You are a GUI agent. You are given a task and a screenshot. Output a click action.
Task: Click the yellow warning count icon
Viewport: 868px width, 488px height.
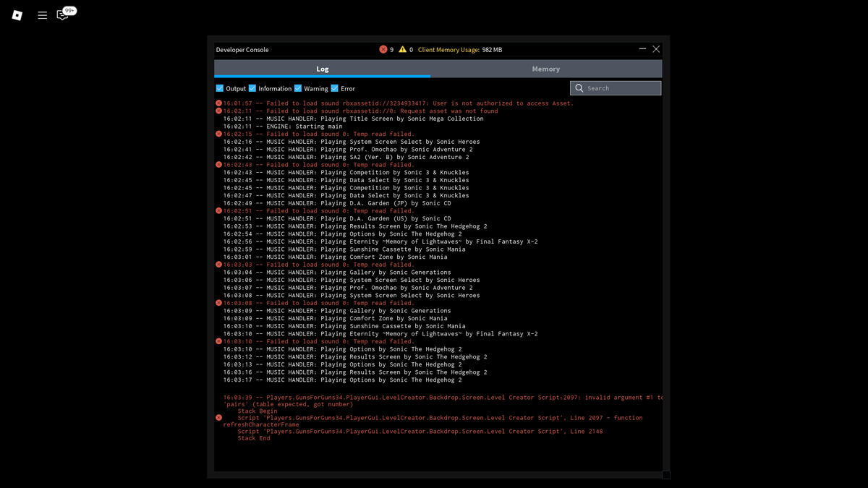click(x=403, y=49)
